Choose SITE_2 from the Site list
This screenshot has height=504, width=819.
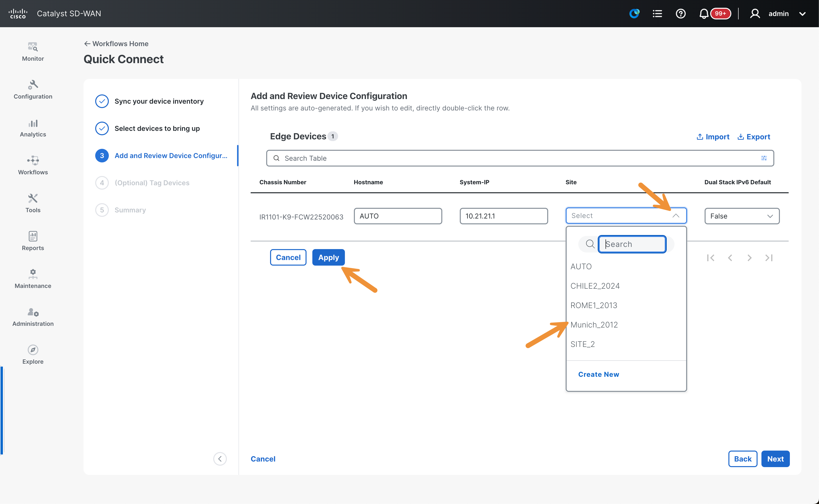point(583,344)
